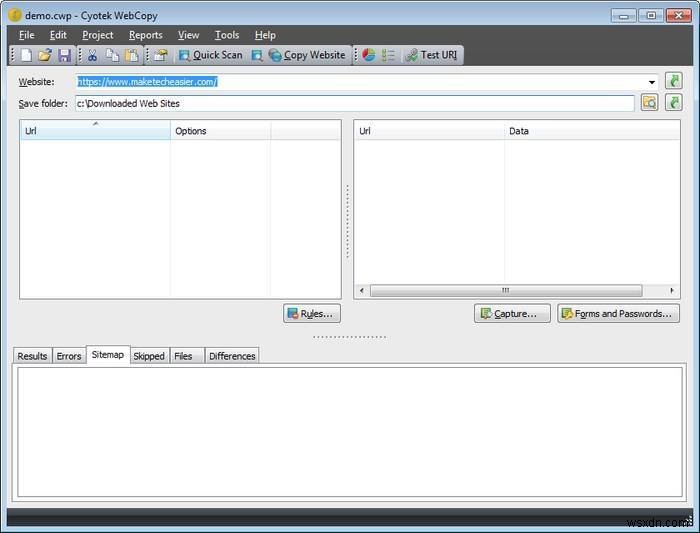Open the Tools menu

tap(227, 35)
